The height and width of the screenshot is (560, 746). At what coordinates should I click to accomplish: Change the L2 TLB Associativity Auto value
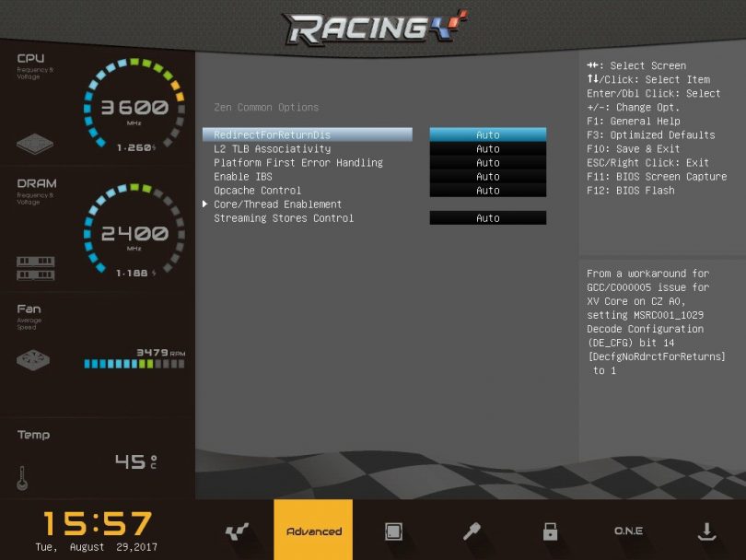tap(487, 149)
